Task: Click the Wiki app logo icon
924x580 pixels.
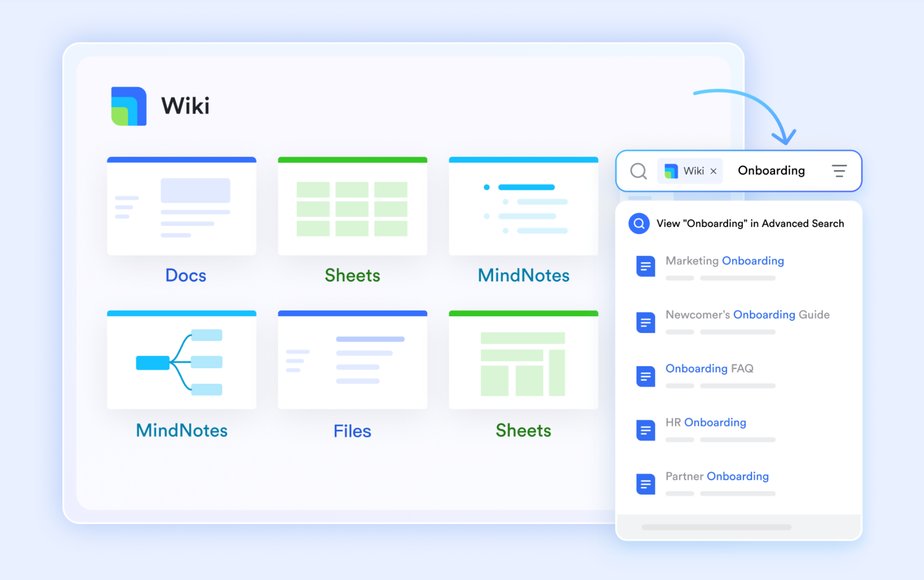Action: tap(129, 106)
